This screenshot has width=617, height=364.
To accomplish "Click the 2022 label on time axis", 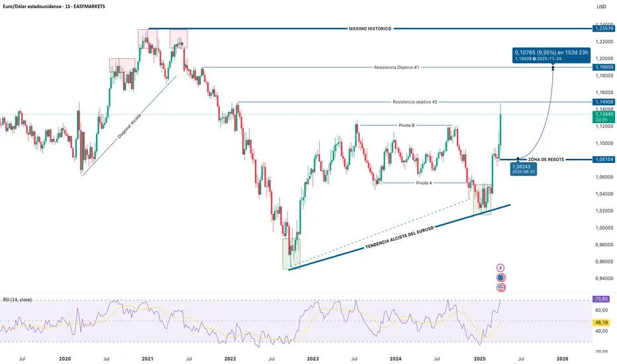I will point(230,359).
